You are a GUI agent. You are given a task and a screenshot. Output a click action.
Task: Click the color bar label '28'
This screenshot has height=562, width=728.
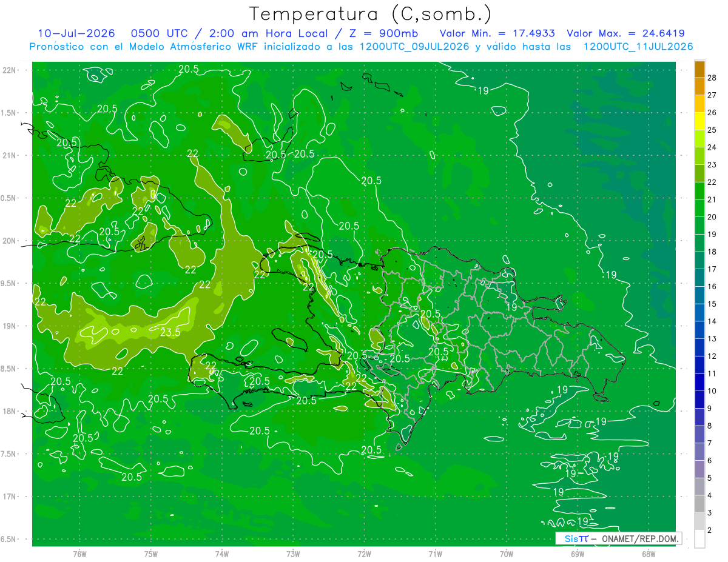pyautogui.click(x=712, y=78)
